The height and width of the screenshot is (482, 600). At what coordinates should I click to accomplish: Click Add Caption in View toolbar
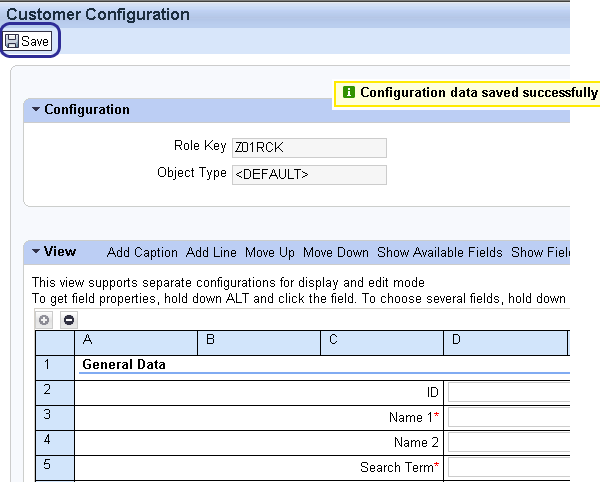coord(142,252)
